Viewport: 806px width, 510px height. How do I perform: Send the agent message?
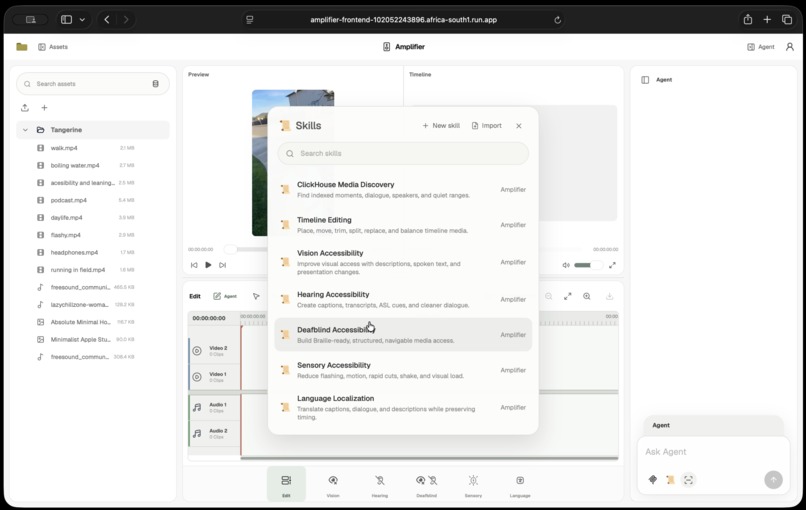click(774, 480)
